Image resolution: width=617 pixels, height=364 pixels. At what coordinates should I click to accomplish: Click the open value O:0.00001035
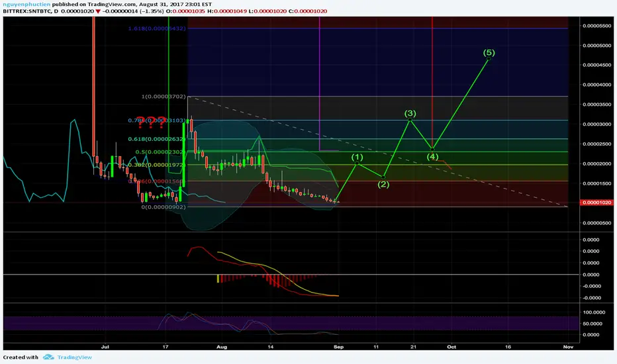tap(185, 11)
